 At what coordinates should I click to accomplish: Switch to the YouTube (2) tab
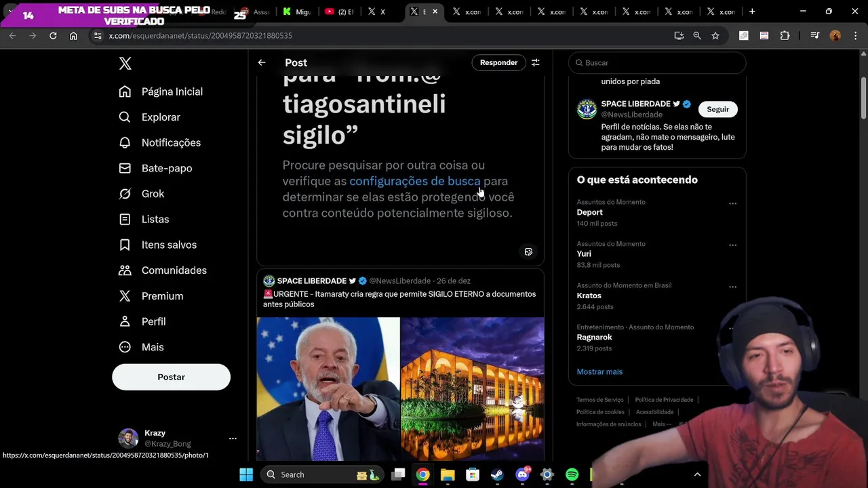339,12
